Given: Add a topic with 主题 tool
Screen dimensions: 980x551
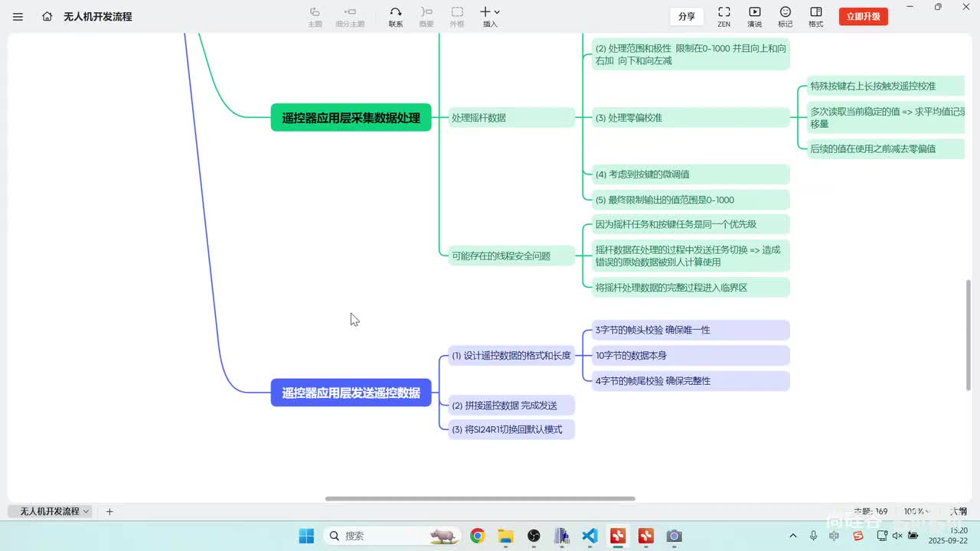Looking at the screenshot, I should 315,17.
